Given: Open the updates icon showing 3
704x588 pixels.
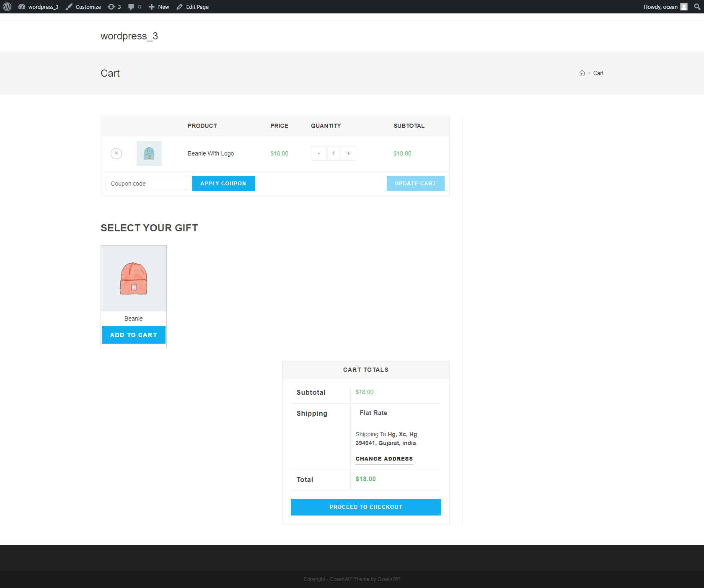Looking at the screenshot, I should 114,7.
